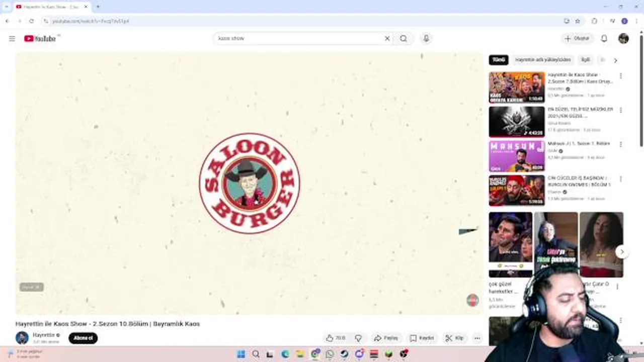
Task: Clear the search box with the X
Action: click(x=387, y=39)
